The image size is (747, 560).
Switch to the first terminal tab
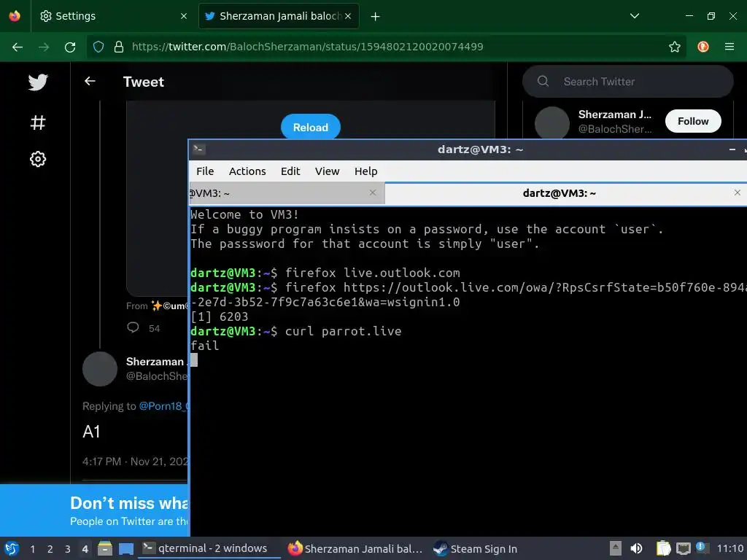[286, 192]
